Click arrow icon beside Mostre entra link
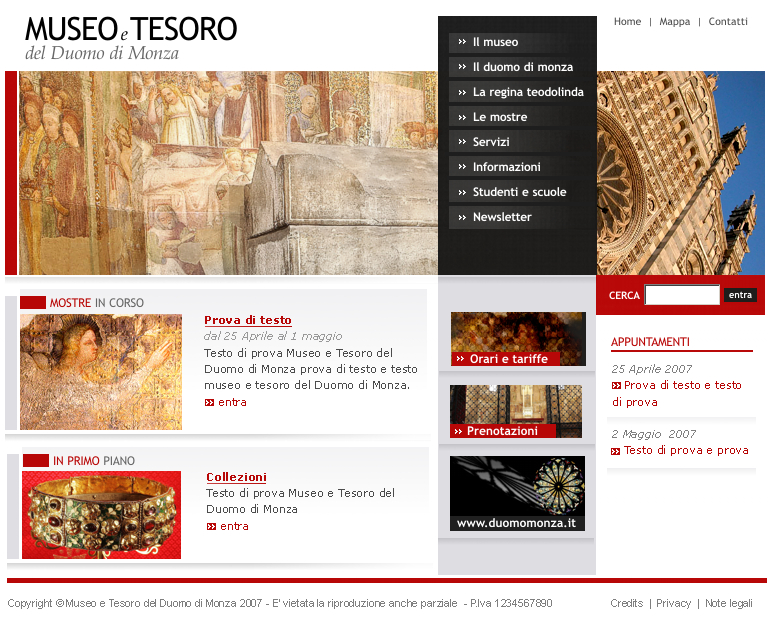Viewport: 770px width, 631px height. [209, 403]
